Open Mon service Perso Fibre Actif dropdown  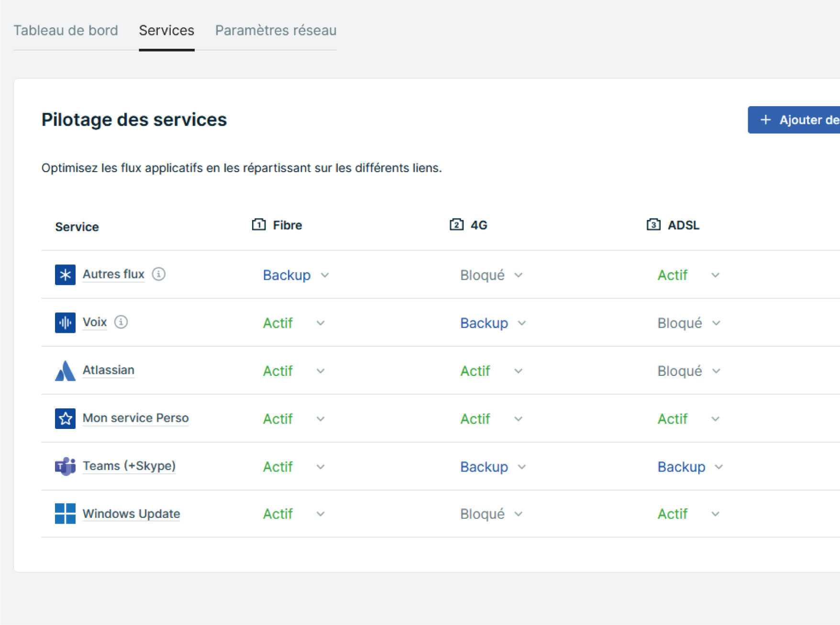tap(294, 418)
